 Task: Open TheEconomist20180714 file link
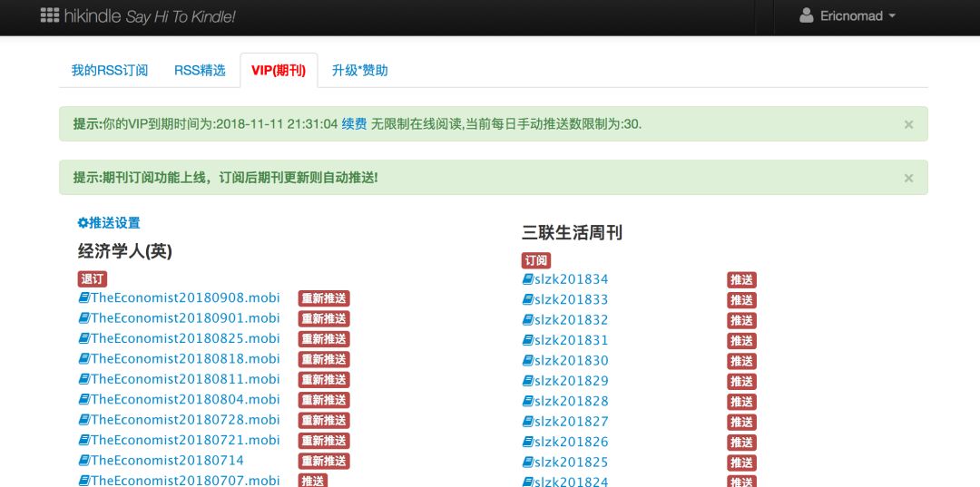[161, 460]
